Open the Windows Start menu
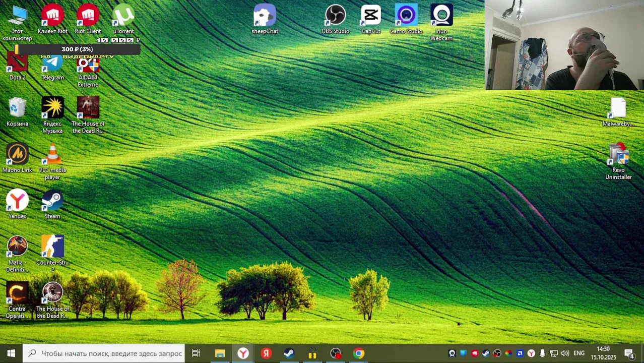 click(11, 353)
